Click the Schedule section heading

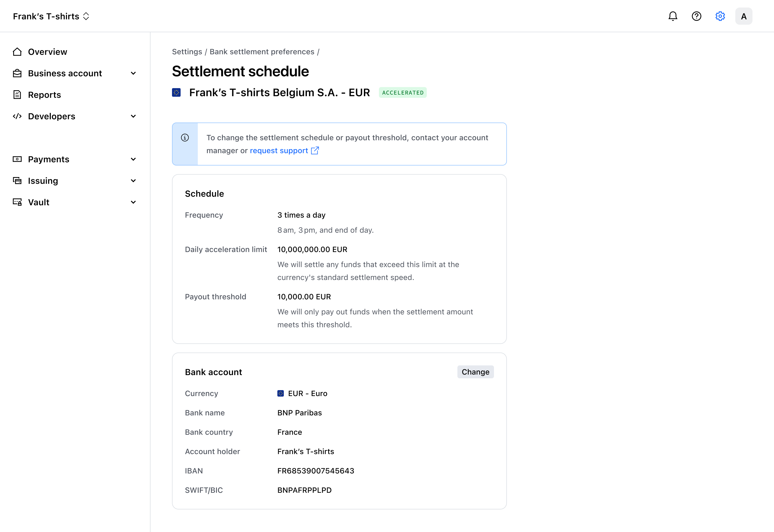[x=204, y=194]
